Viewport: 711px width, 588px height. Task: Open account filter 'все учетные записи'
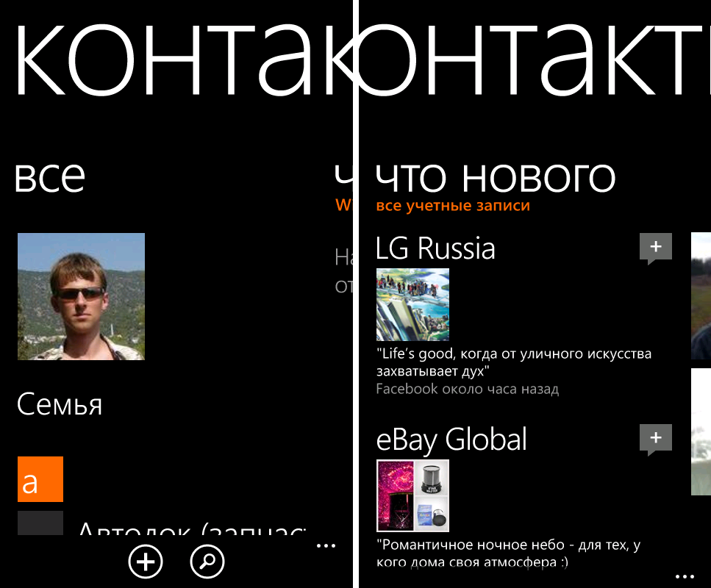coord(453,206)
